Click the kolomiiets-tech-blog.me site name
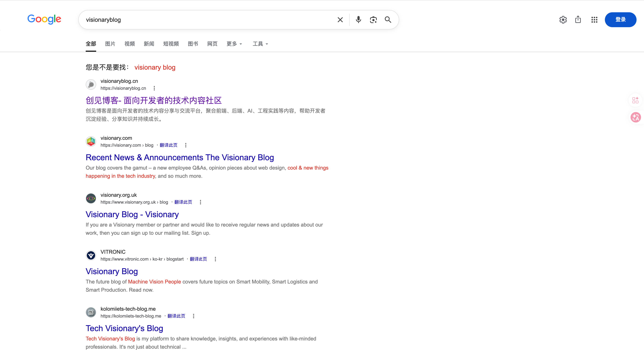644x357 pixels. click(x=128, y=309)
